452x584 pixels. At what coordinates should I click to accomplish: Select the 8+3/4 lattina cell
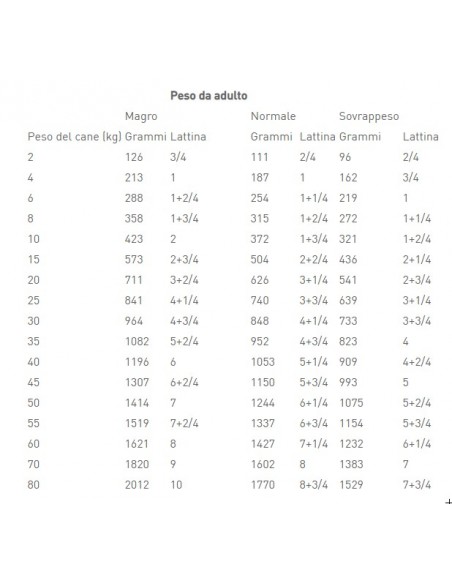tap(313, 485)
